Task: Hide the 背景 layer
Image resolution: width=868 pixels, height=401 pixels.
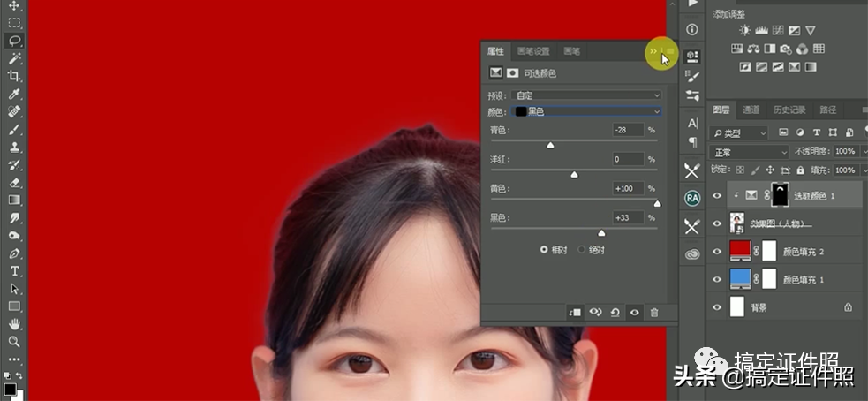Action: click(717, 306)
